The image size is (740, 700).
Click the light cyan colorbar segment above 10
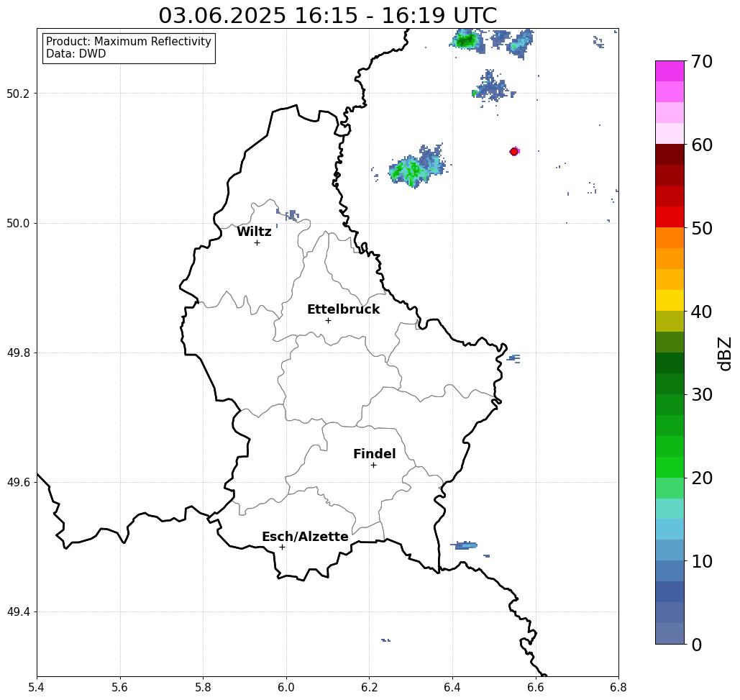coord(670,529)
